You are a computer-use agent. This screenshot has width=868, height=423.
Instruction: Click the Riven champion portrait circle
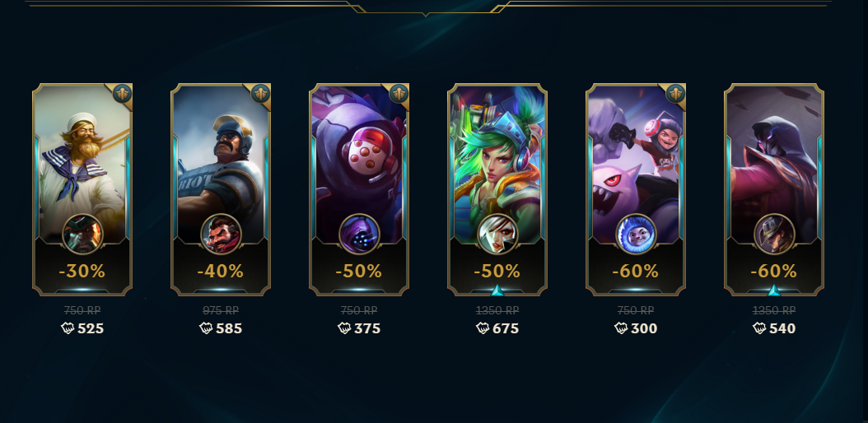pos(497,234)
